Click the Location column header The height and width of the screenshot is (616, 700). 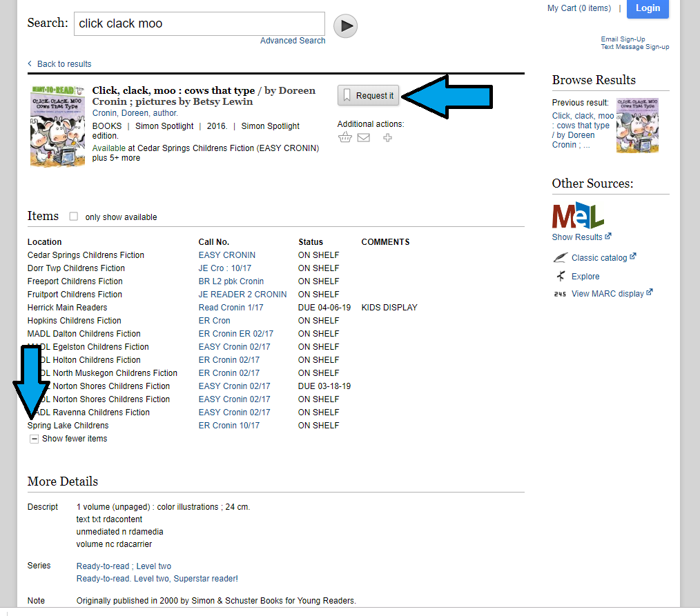(x=44, y=242)
